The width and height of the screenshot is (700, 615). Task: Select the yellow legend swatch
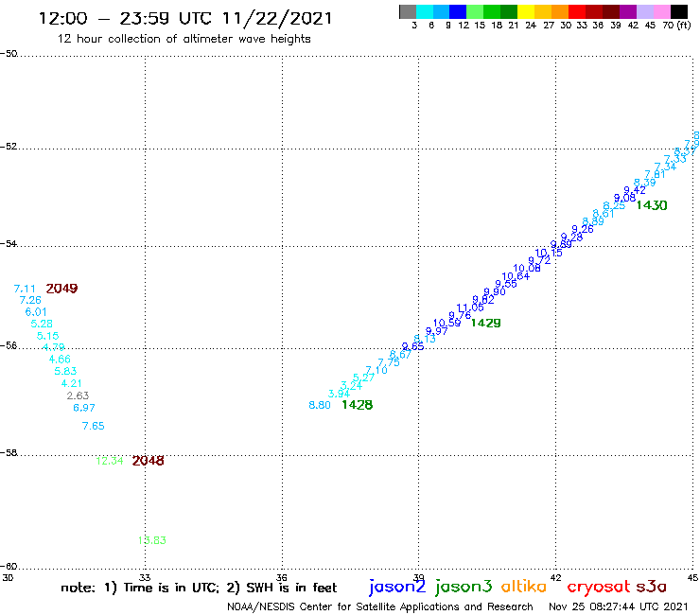tap(526, 11)
